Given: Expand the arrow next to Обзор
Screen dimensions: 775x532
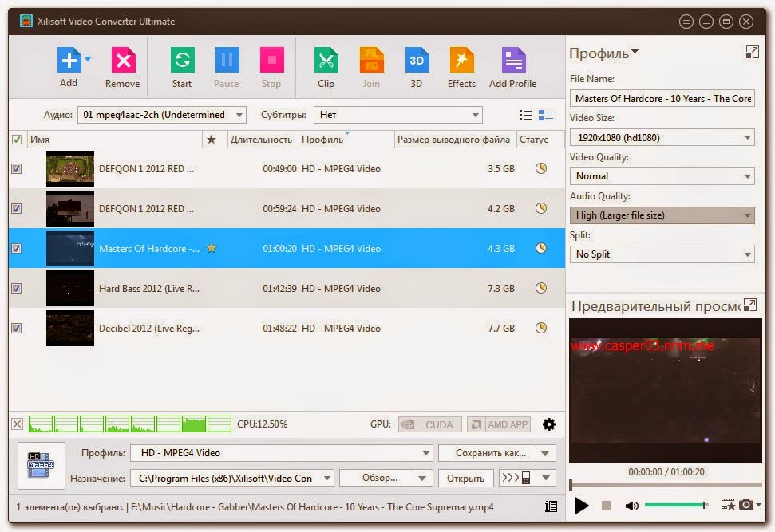Looking at the screenshot, I should (422, 478).
